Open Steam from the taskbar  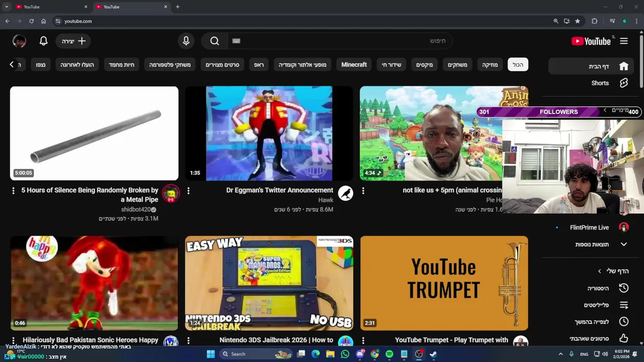point(433,354)
